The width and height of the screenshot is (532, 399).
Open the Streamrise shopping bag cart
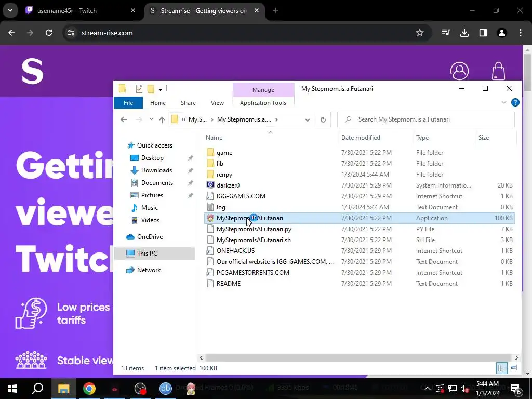[x=498, y=71]
